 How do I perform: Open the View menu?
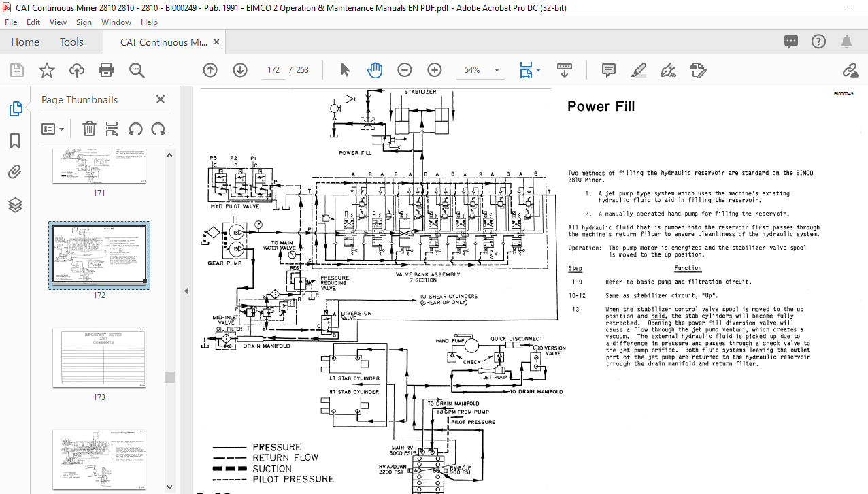[x=59, y=22]
